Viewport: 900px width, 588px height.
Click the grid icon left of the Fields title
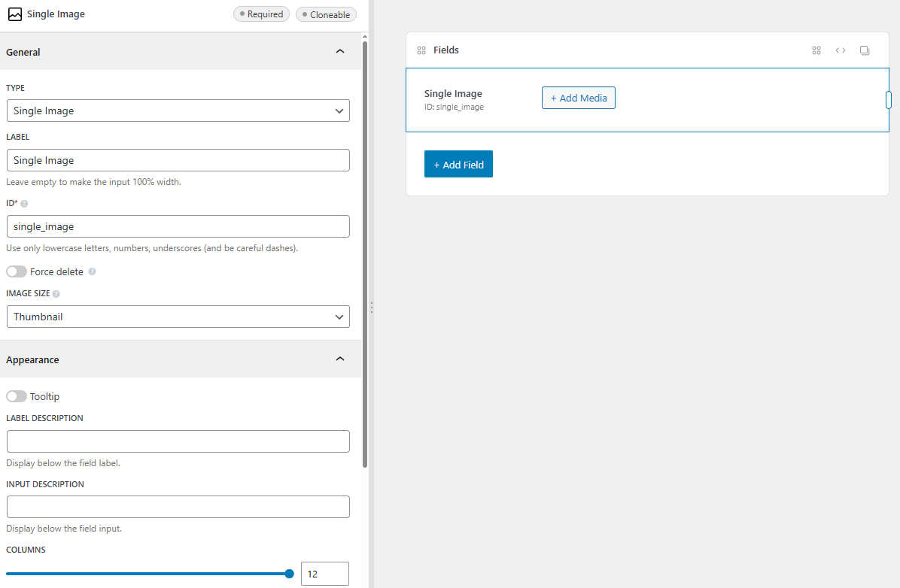421,50
